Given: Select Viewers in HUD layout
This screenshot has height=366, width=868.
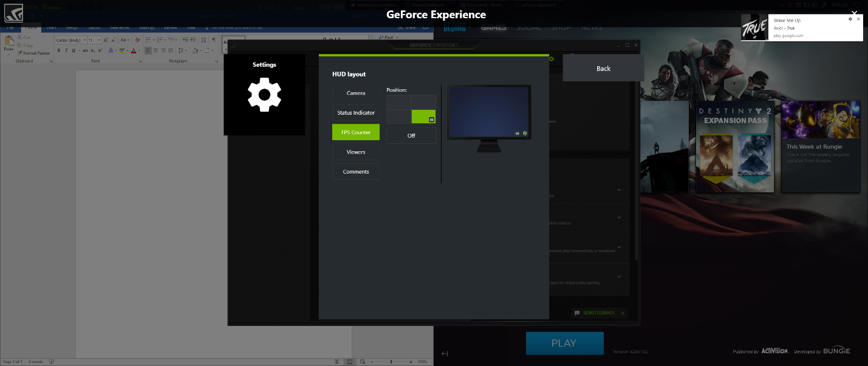Looking at the screenshot, I should (356, 152).
